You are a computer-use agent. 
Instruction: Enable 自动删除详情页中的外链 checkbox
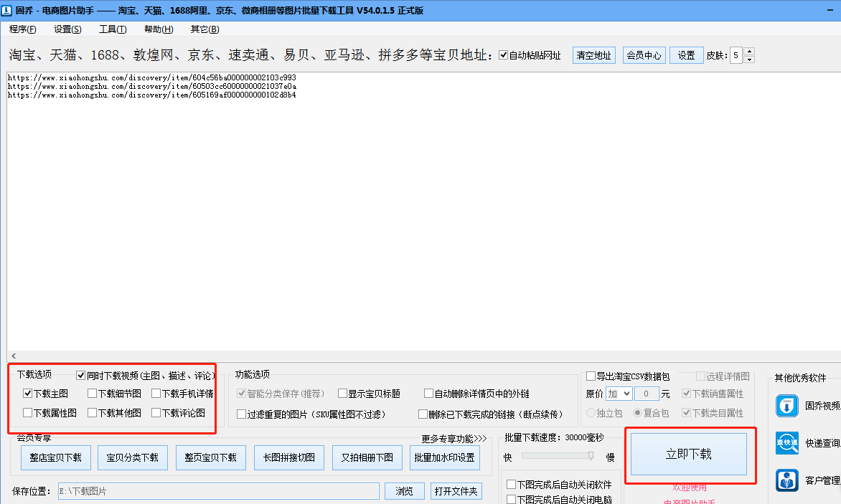[428, 393]
